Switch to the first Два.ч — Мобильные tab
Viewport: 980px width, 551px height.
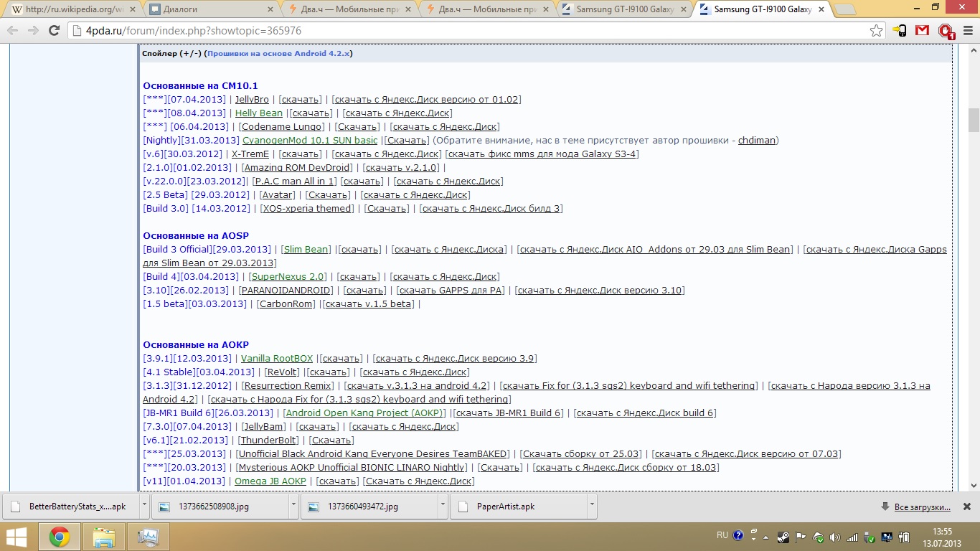pos(349,10)
